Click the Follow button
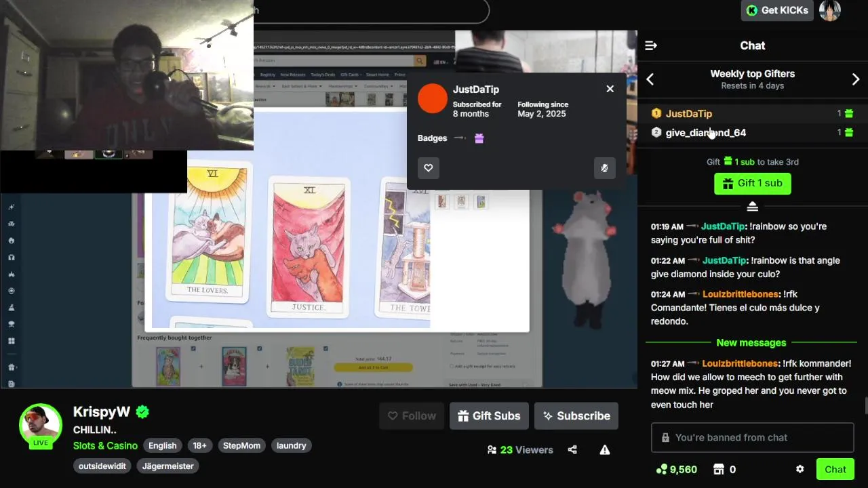Screen dimensions: 868x488 point(412,416)
